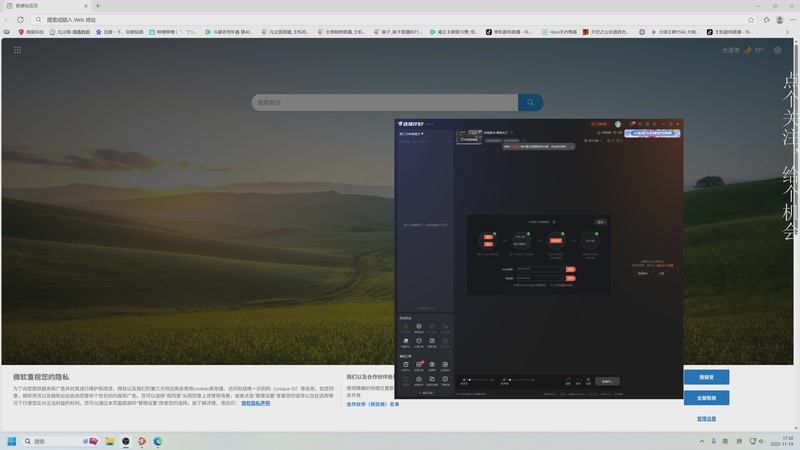Add page to favorites with star icon
Image resolution: width=800 pixels, height=450 pixels.
coord(751,19)
